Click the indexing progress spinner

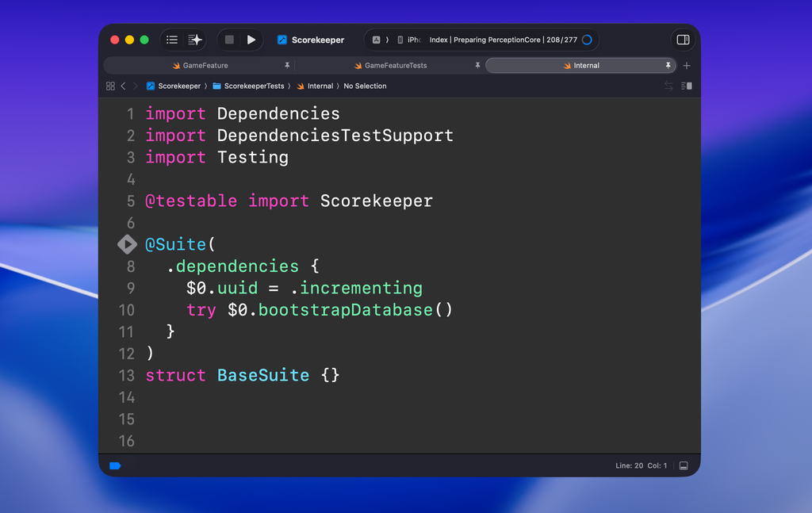tap(587, 40)
